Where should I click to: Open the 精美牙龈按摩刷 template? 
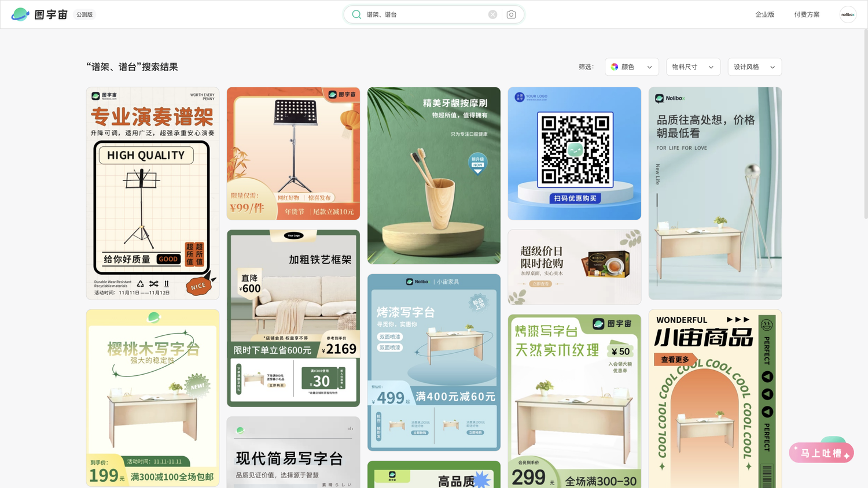pyautogui.click(x=434, y=176)
